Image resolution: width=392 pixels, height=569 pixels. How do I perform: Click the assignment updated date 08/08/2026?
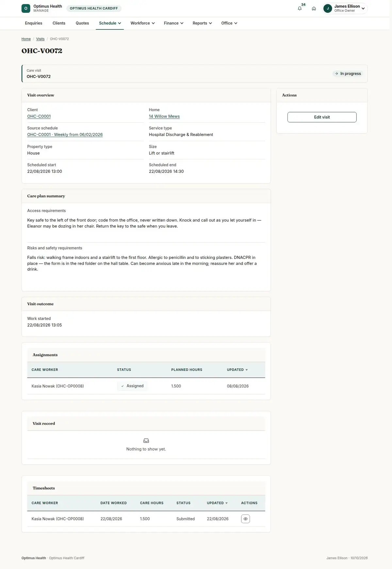click(238, 386)
